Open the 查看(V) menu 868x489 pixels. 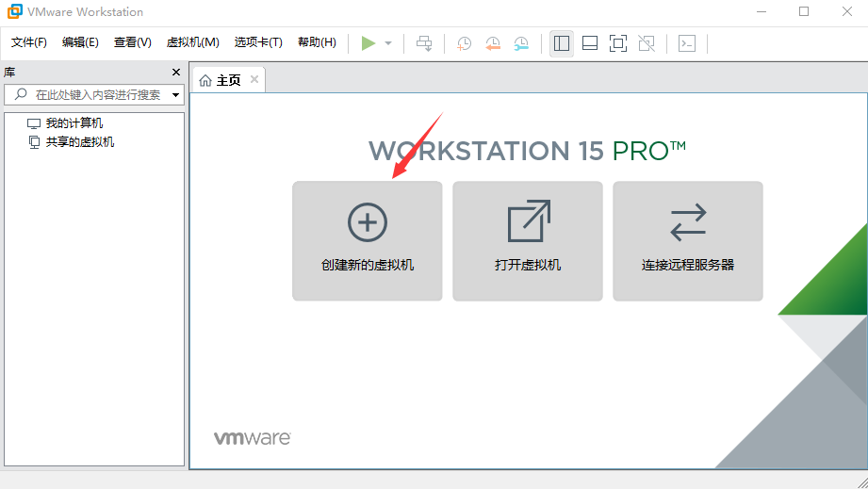[132, 42]
